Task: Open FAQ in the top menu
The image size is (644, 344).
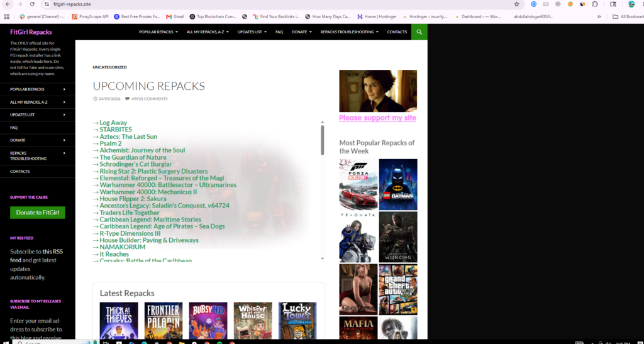Action: coord(279,32)
